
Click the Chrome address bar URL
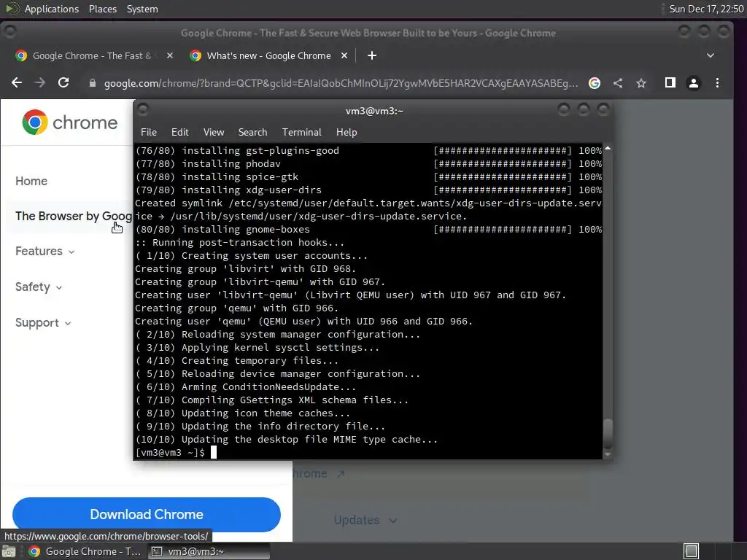coord(341,83)
